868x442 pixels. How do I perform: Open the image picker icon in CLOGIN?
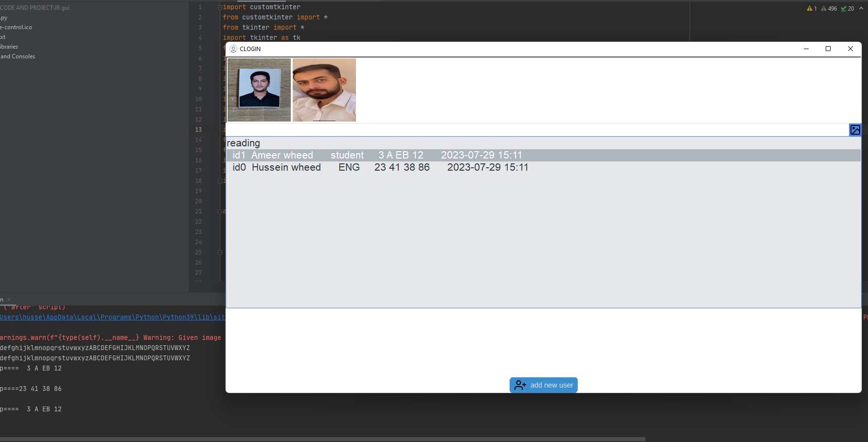[x=855, y=130]
